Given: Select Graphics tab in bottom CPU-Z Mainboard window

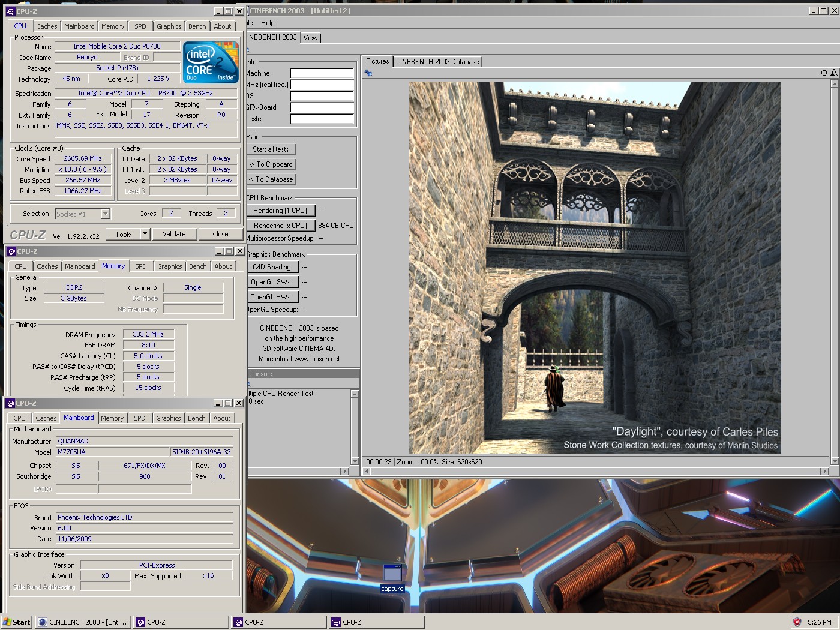Looking at the screenshot, I should click(169, 418).
